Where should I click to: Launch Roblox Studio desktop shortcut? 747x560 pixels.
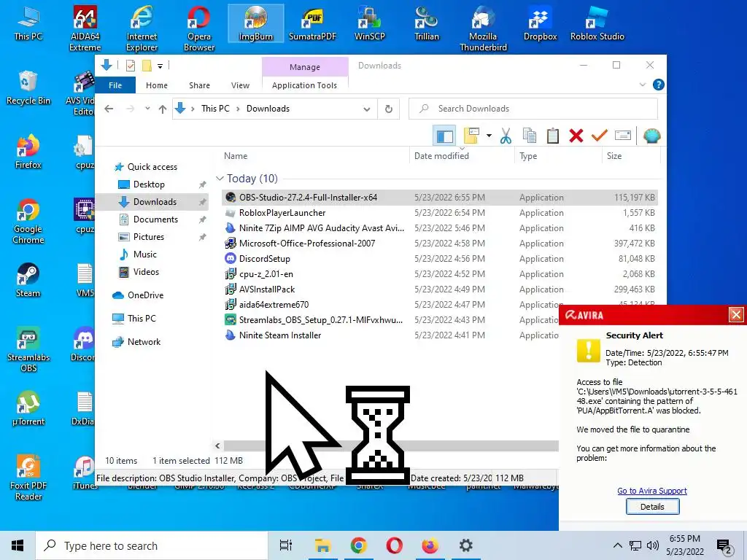tap(597, 23)
